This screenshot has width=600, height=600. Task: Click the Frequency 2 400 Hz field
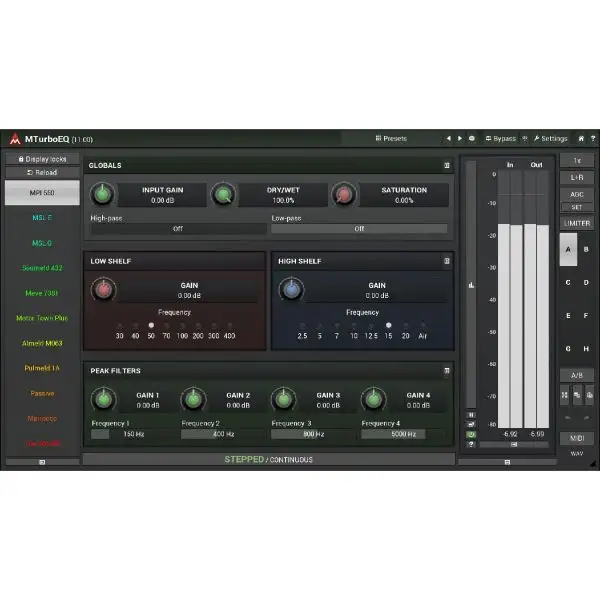coord(221,434)
